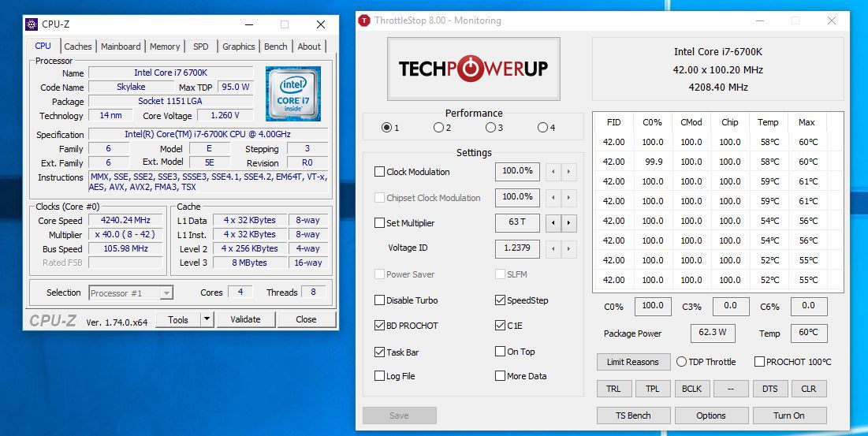Click the Validate button in CPU-Z
The image size is (868, 436).
click(245, 319)
